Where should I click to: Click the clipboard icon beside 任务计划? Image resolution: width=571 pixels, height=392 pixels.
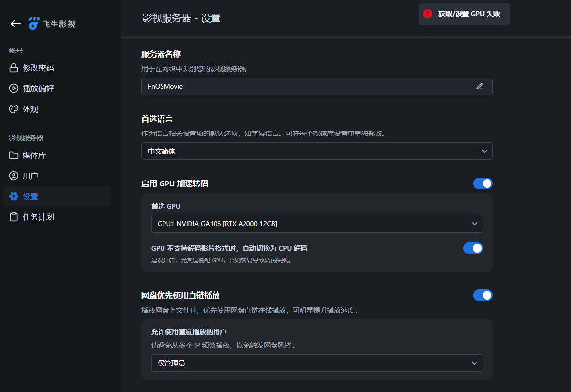coord(14,217)
